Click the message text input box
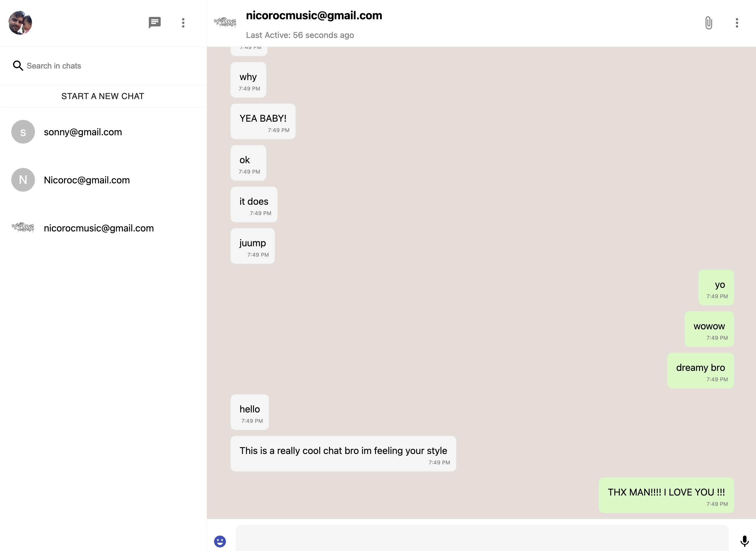Viewport: 756px width, 551px height. tap(482, 539)
